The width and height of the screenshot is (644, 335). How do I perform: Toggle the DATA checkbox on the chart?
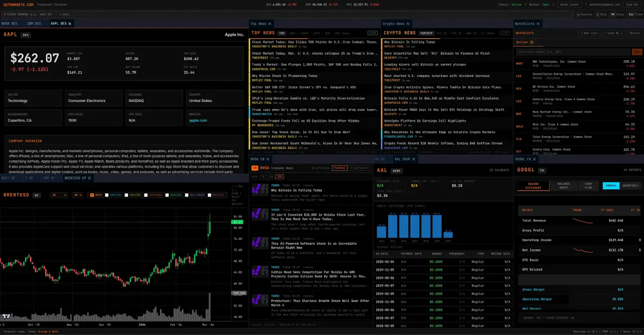[x=92, y=195]
